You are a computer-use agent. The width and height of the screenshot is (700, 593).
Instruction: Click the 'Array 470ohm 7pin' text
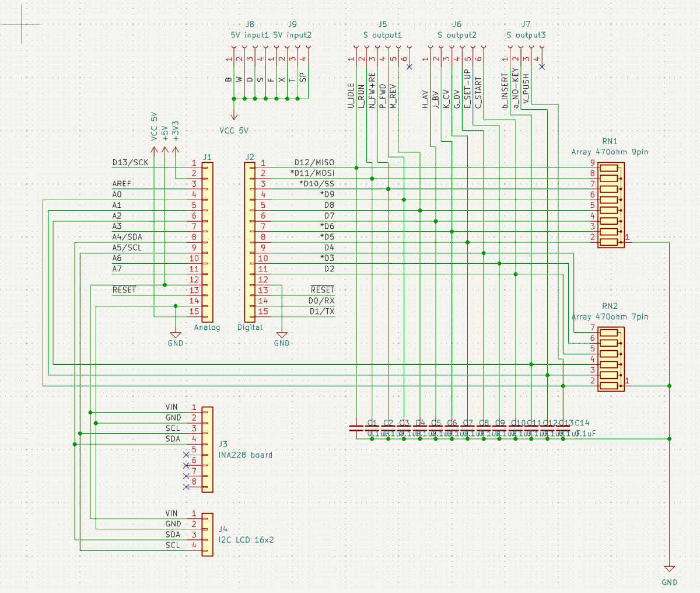(x=610, y=317)
